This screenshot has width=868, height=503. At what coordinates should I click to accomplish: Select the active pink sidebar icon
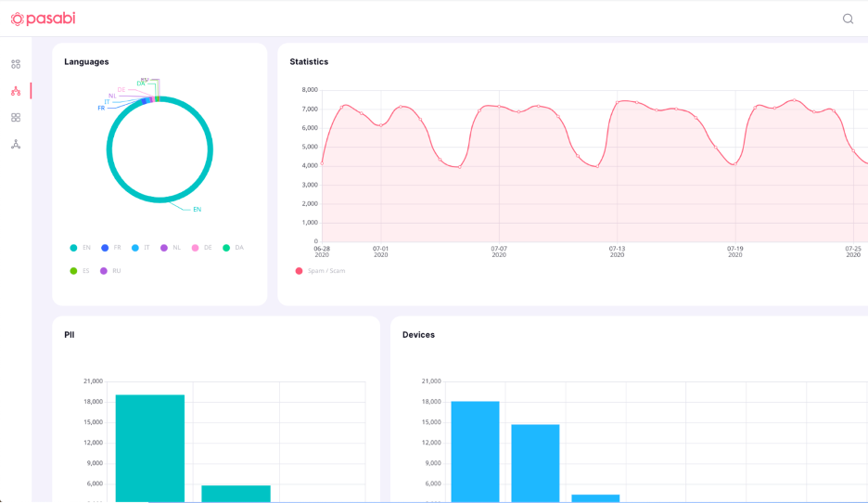point(16,91)
